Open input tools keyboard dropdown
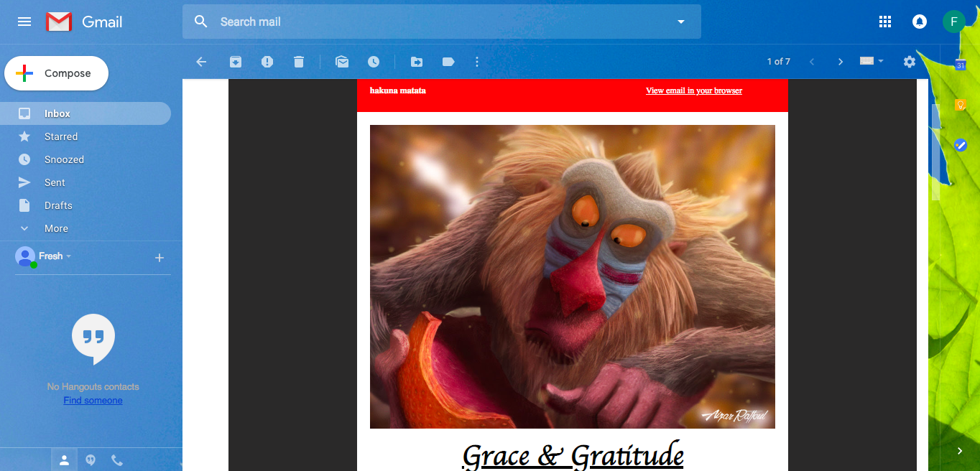980x471 pixels. [x=872, y=62]
